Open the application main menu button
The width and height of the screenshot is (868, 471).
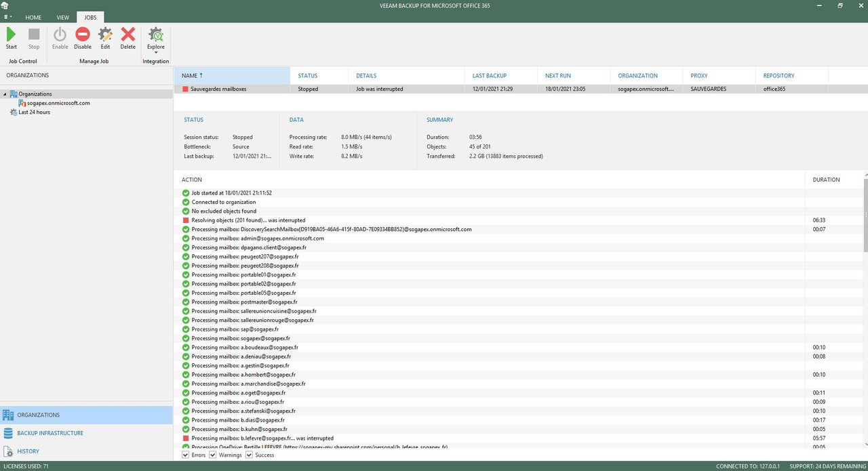7,17
